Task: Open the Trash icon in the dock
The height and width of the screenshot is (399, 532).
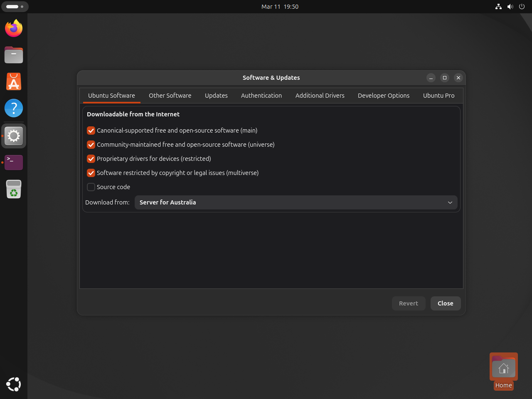Action: [x=13, y=189]
